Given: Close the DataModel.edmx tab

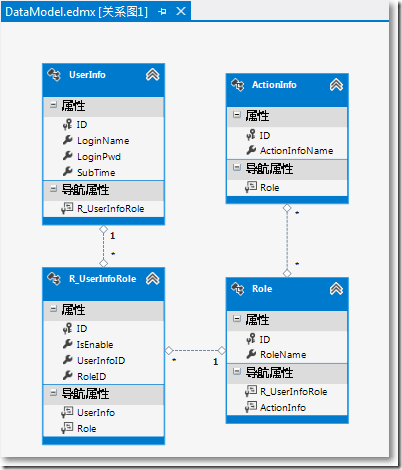Looking at the screenshot, I should click(x=181, y=12).
